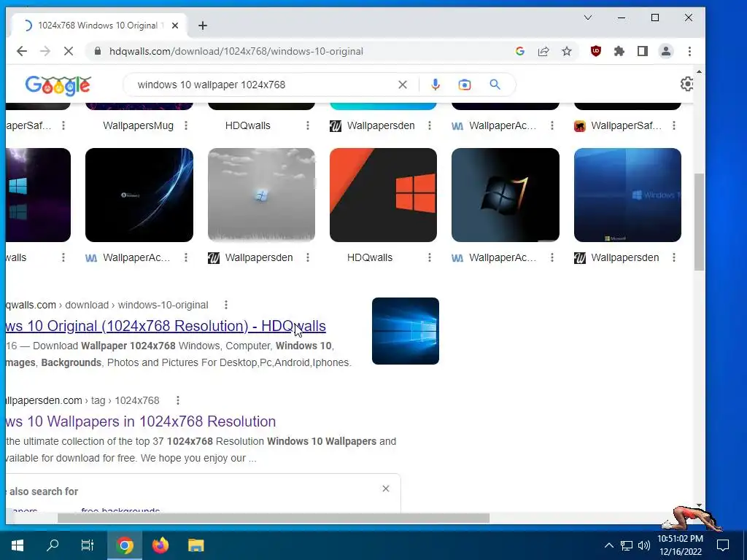Image resolution: width=747 pixels, height=560 pixels.
Task: Click the Windows 10 result preview thumbnail
Action: pos(406,331)
